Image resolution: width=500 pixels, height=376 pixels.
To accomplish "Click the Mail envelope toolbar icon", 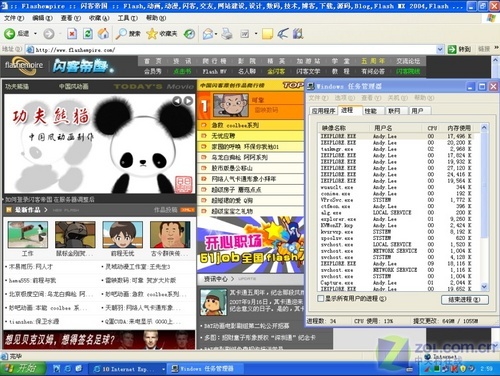I will (208, 33).
